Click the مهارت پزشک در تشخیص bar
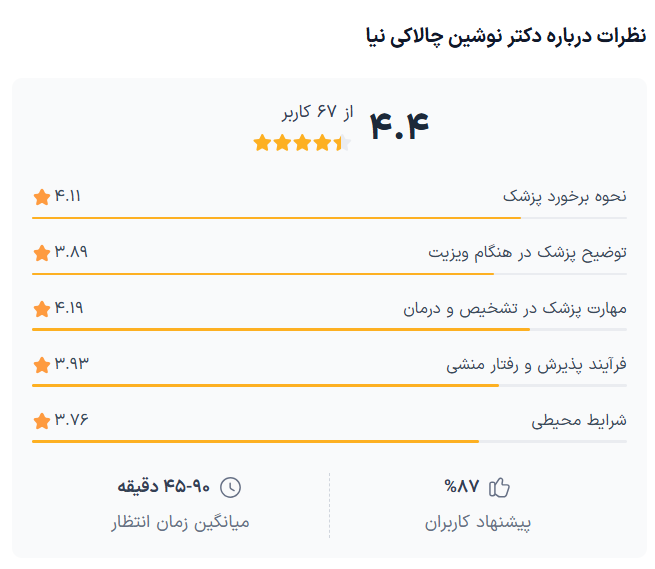This screenshot has width=655, height=569. point(329,329)
